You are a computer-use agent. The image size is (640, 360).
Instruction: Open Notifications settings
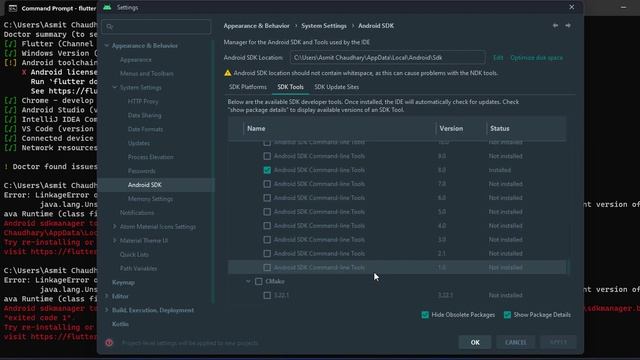[137, 213]
